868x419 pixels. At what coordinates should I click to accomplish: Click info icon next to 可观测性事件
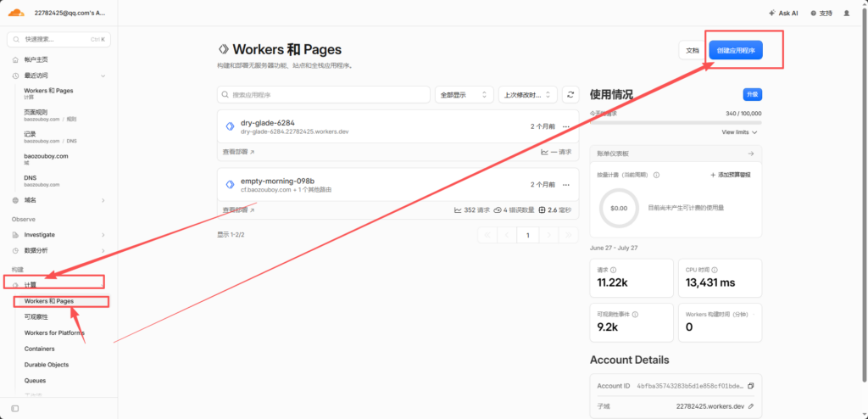(635, 314)
